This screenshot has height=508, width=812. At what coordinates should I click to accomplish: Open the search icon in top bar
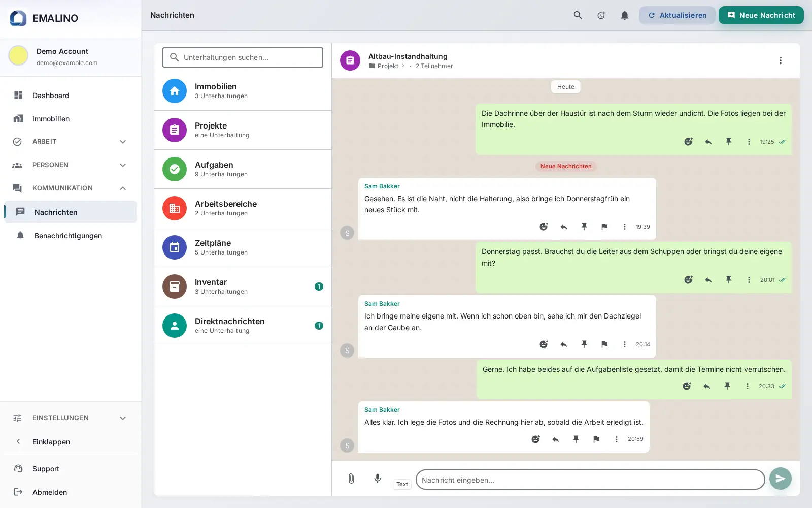578,15
